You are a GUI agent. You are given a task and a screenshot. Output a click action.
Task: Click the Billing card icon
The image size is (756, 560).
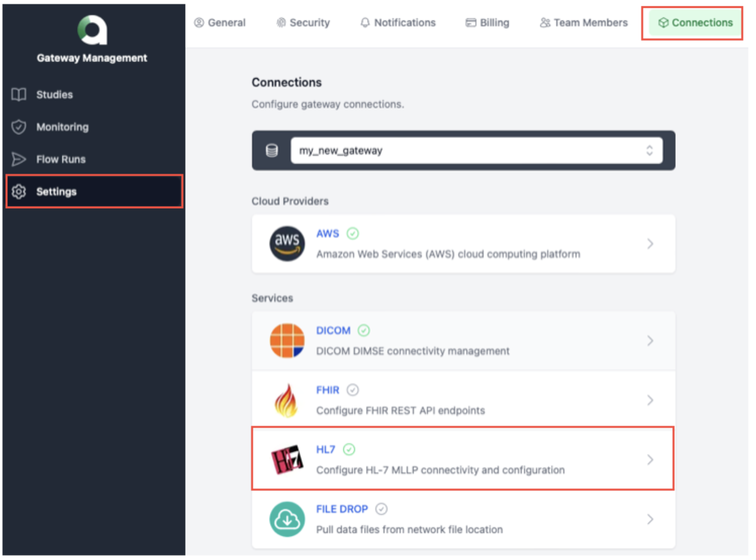tap(471, 23)
